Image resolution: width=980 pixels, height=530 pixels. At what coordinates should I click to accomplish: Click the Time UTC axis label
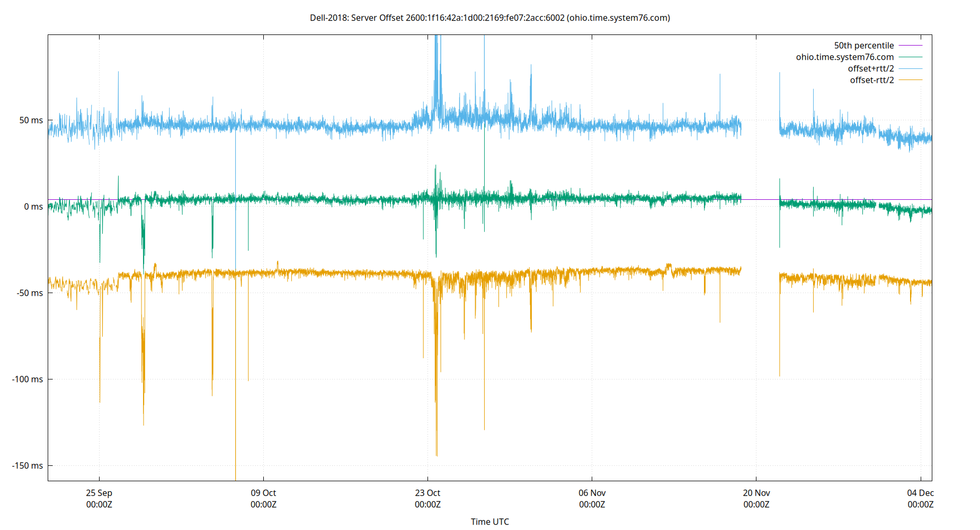(490, 522)
